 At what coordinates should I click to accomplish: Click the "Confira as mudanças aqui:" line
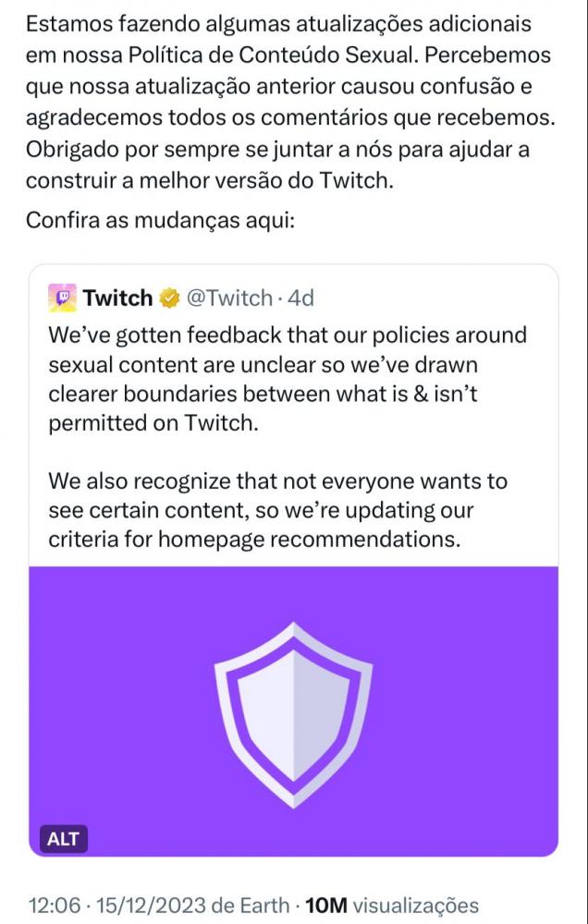point(160,221)
